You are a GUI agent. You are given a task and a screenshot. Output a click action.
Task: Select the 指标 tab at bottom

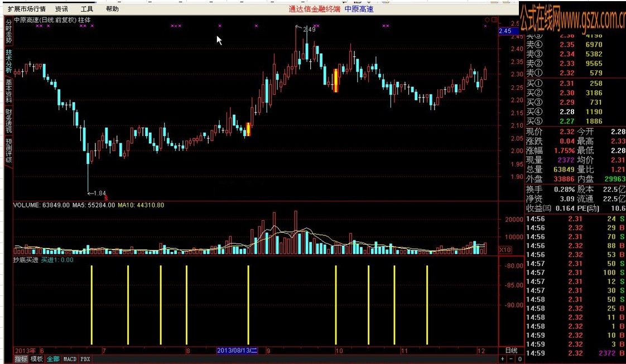pyautogui.click(x=21, y=359)
